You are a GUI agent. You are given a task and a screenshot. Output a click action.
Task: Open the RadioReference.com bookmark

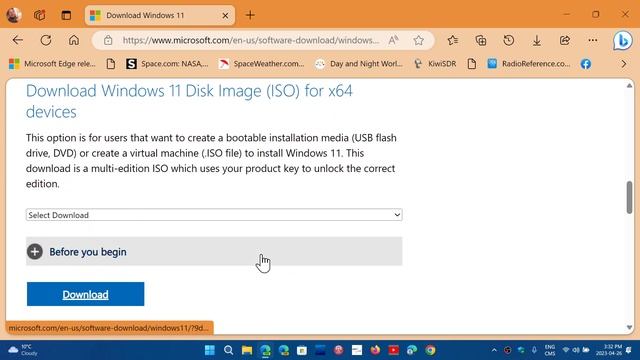tap(529, 64)
